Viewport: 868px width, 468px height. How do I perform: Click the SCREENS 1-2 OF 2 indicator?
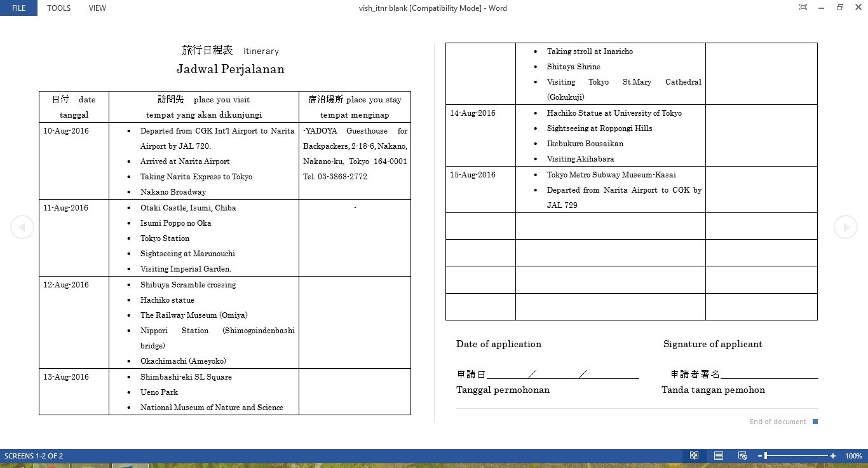click(34, 456)
